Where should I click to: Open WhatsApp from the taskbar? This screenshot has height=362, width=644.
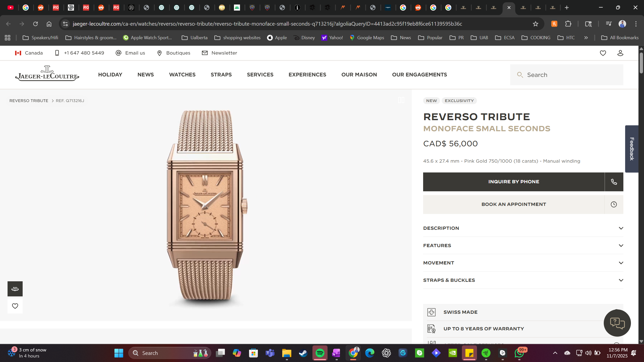[x=519, y=353]
